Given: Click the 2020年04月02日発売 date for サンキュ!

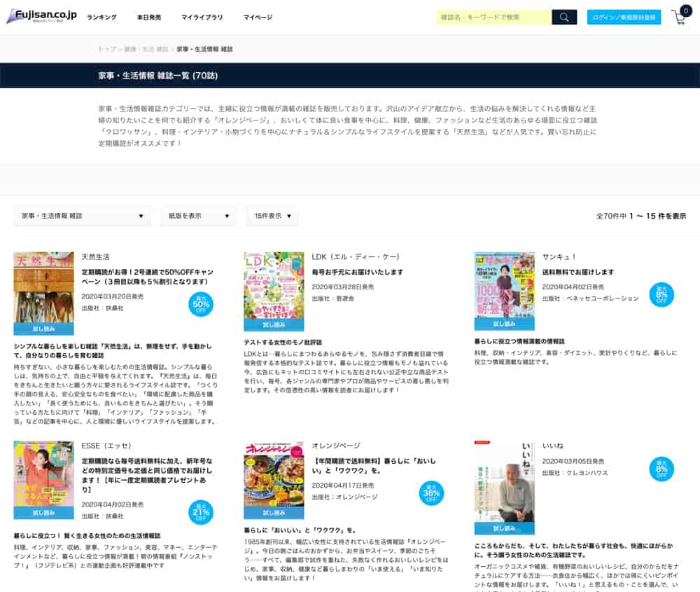Looking at the screenshot, I should (573, 287).
